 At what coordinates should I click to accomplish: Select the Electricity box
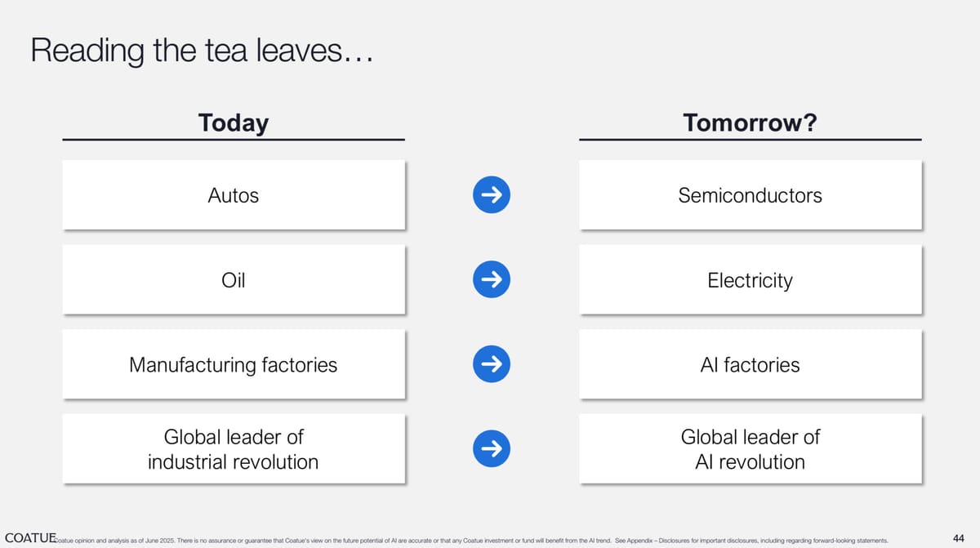click(750, 280)
